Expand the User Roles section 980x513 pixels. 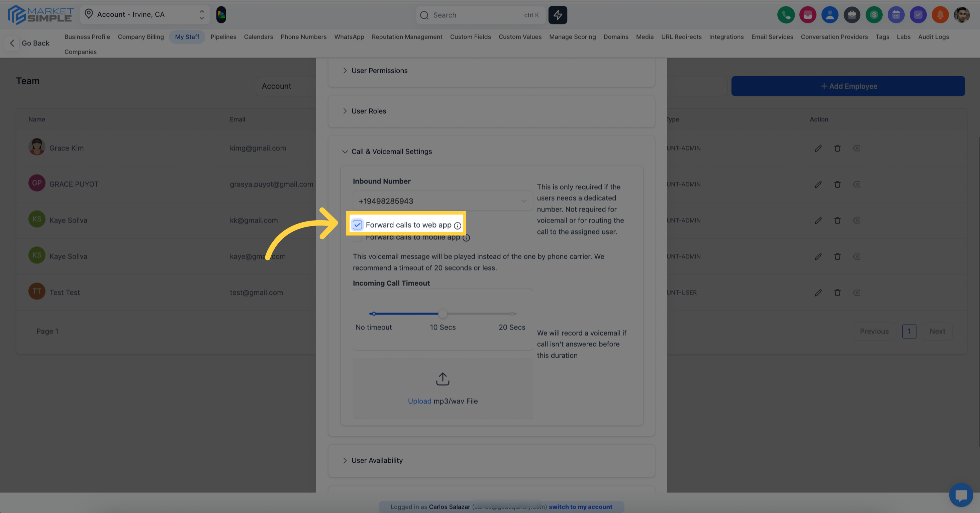368,111
